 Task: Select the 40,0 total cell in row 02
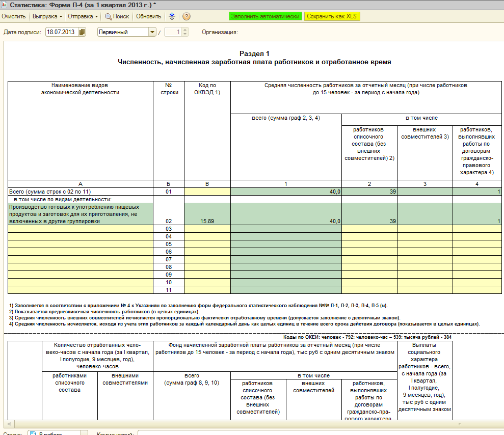coord(286,214)
